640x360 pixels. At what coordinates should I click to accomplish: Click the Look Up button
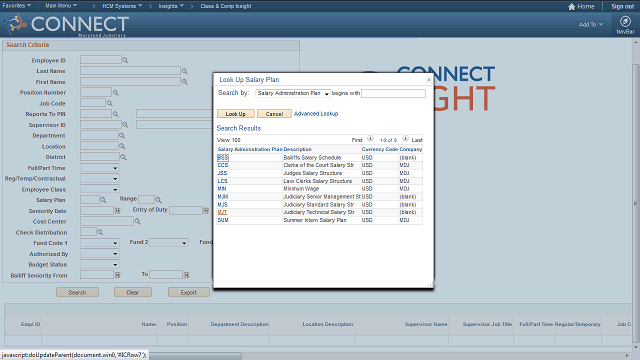point(236,114)
